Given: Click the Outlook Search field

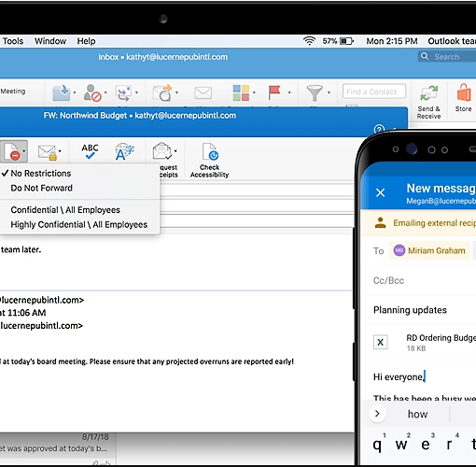Looking at the screenshot, I should pyautogui.click(x=447, y=57).
